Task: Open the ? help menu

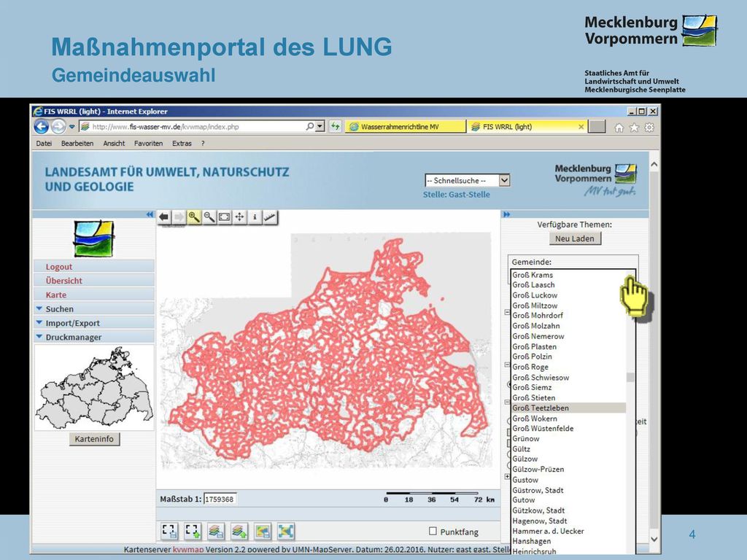Action: coord(203,144)
